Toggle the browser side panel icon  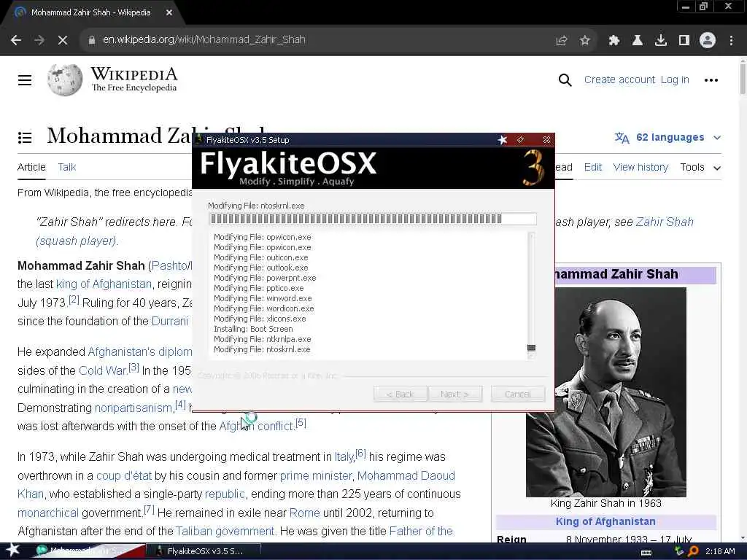coord(684,41)
